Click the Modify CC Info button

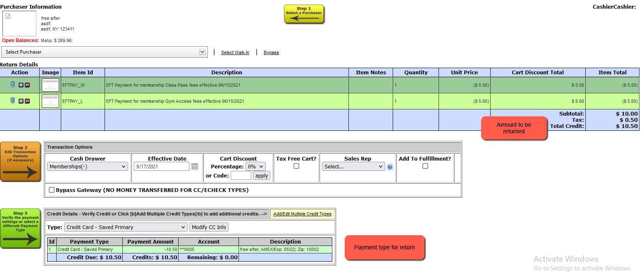209,227
